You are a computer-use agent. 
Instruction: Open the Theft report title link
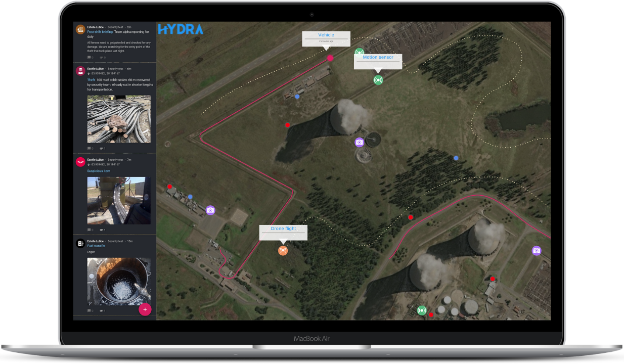tap(91, 80)
